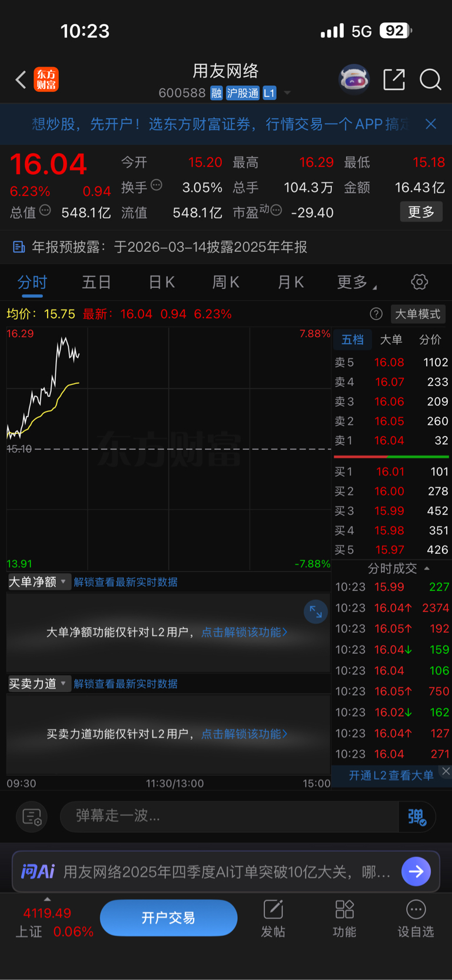
Task: Switch to the 月K tab
Action: 290,283
